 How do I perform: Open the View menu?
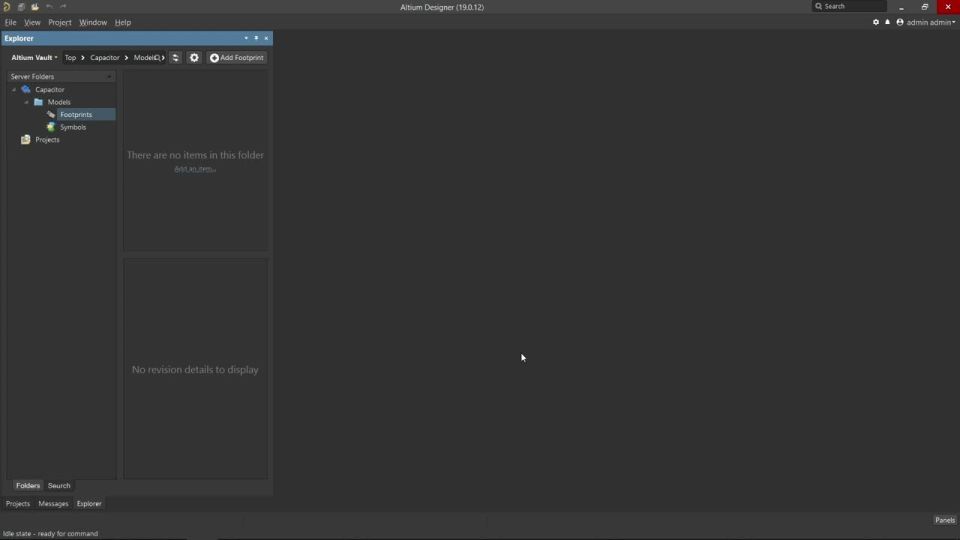coord(32,23)
